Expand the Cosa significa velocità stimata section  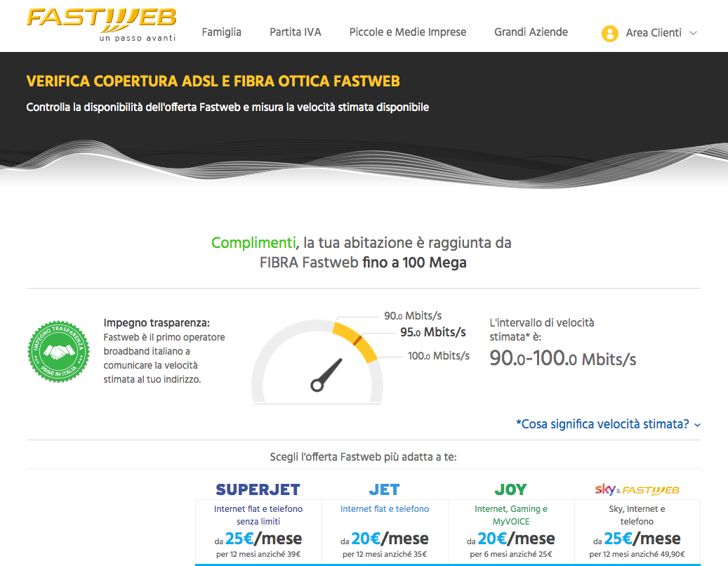[605, 425]
